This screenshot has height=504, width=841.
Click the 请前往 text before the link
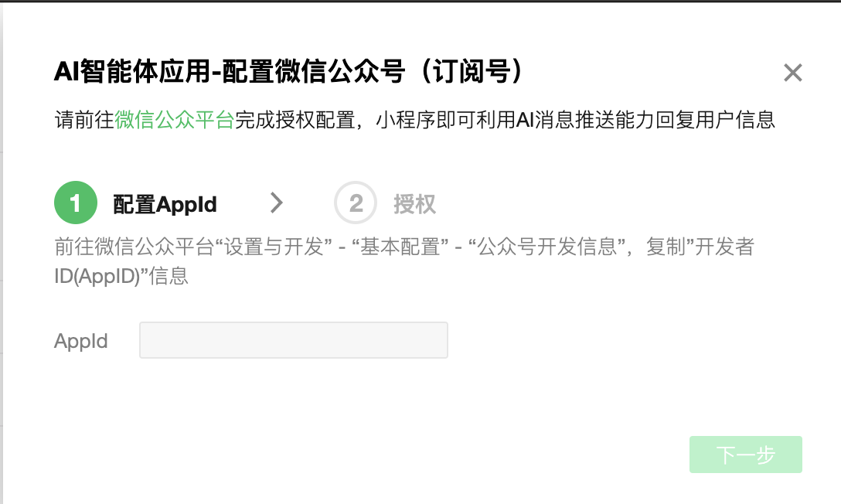[x=84, y=120]
